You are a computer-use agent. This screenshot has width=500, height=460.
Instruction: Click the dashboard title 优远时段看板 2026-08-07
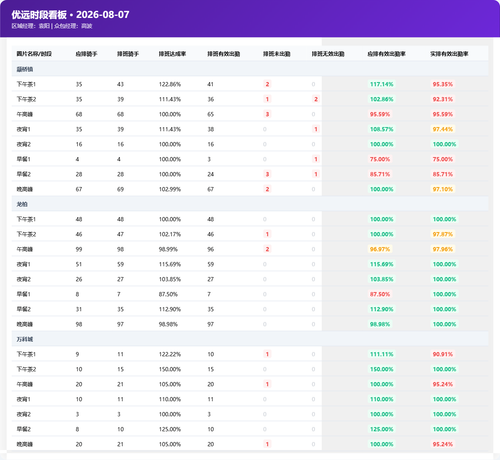[x=70, y=15]
